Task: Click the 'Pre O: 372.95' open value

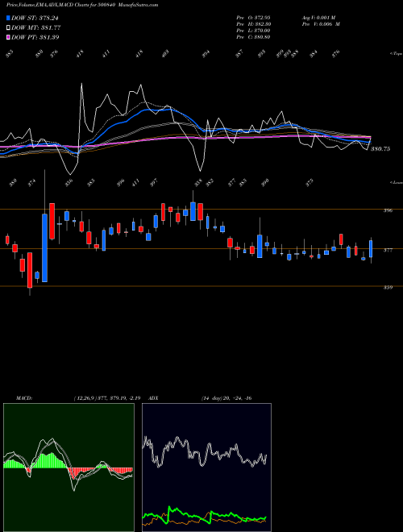Action: (253, 17)
